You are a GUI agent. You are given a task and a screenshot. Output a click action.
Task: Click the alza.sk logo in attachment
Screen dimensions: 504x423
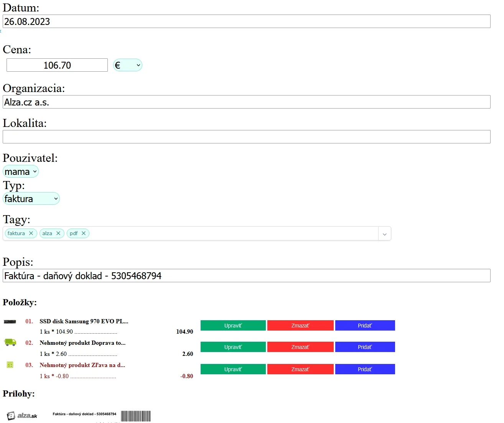23,416
